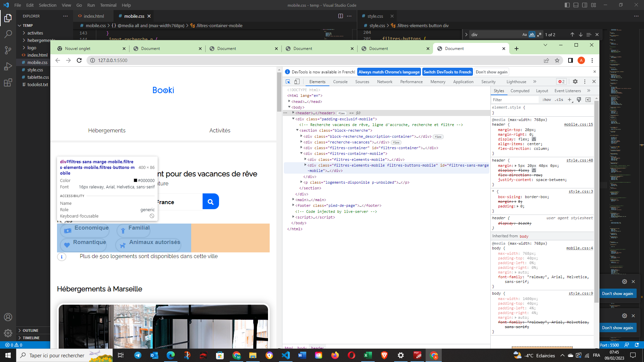Screen dimensions: 644x362
Task: Open the Extensions view in VS Code
Action: (8, 82)
